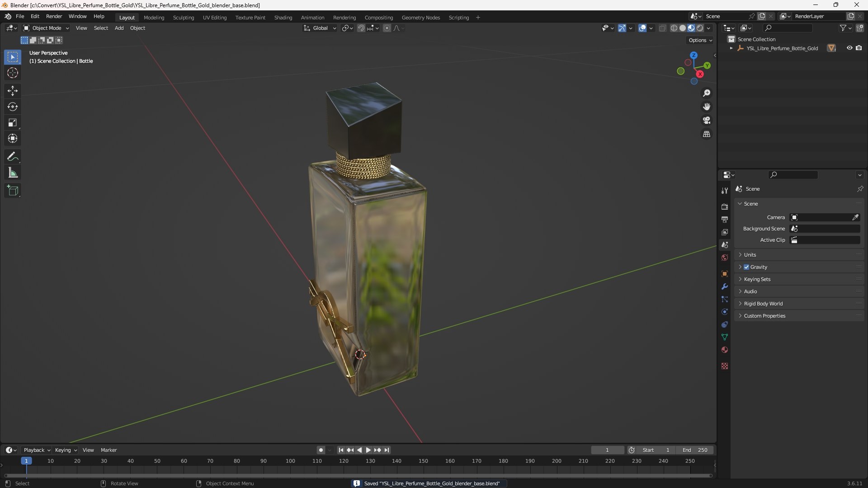The width and height of the screenshot is (868, 488).
Task: Select the Rotate tool
Action: [x=13, y=107]
